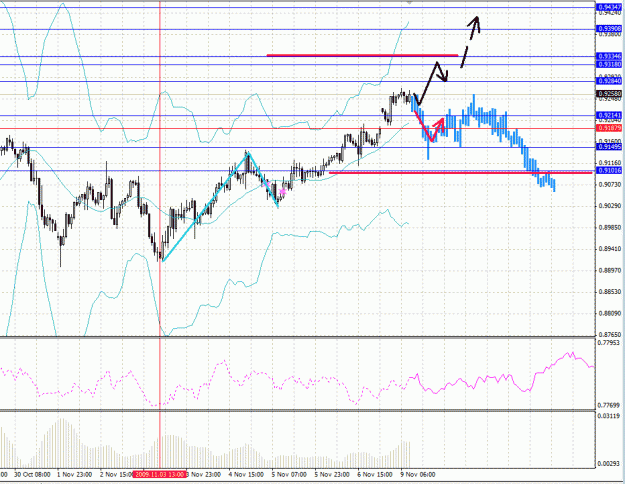Screen dimensions: 625x484
Task: Click the black 0.92580 current price label
Action: pos(609,94)
